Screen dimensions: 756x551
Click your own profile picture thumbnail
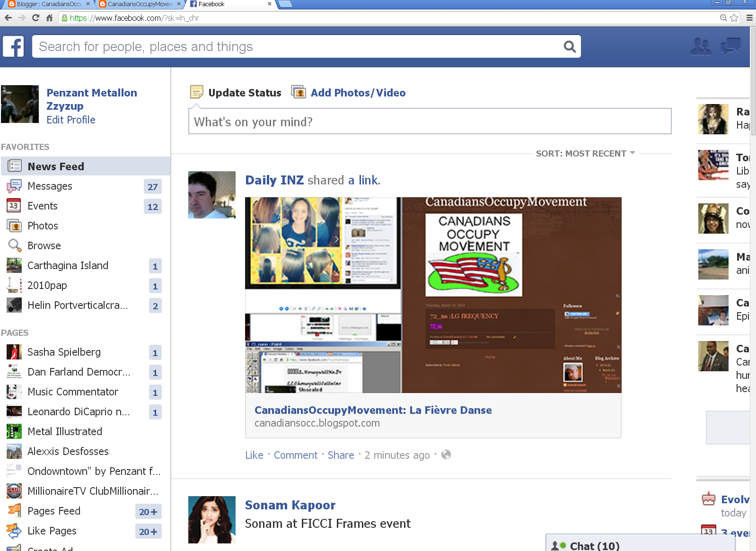pyautogui.click(x=20, y=104)
